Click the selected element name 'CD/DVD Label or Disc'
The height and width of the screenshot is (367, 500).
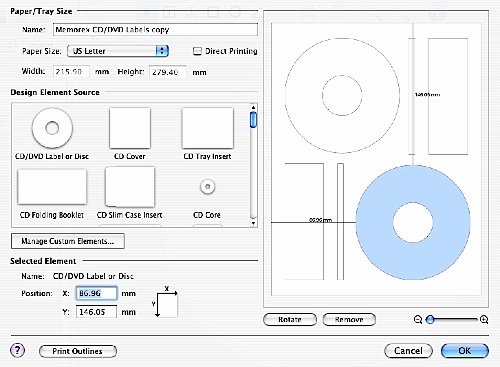pyautogui.click(x=93, y=276)
